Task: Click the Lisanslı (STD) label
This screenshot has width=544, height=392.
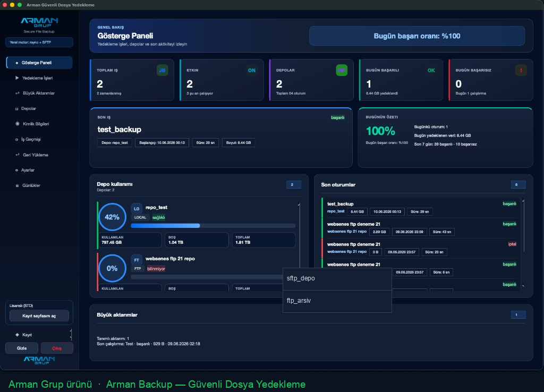Action: [x=21, y=305]
